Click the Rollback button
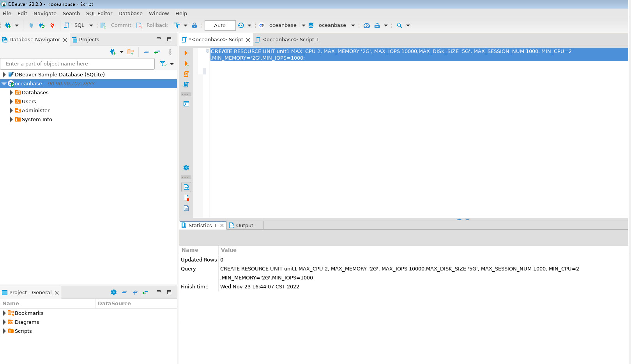Viewport: 631px width, 364px height. [x=152, y=25]
